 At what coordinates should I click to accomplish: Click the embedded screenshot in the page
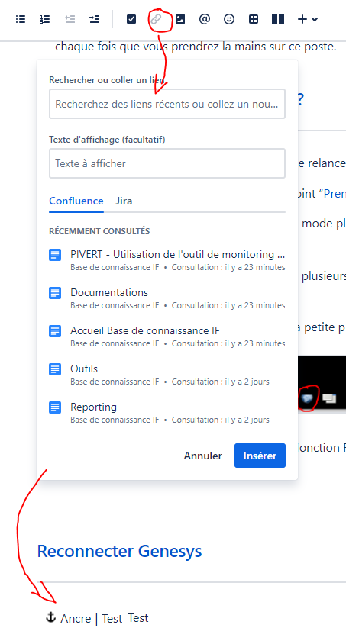[322, 385]
